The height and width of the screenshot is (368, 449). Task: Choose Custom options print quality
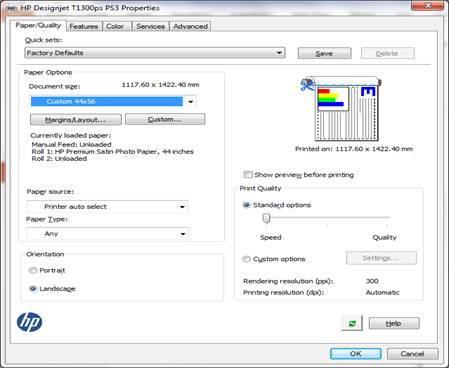246,259
